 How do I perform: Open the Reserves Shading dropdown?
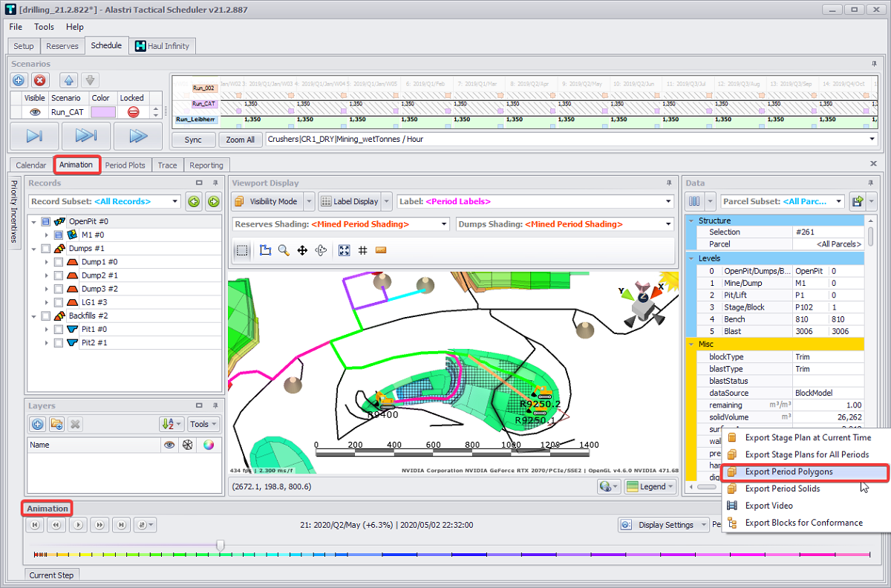click(341, 223)
